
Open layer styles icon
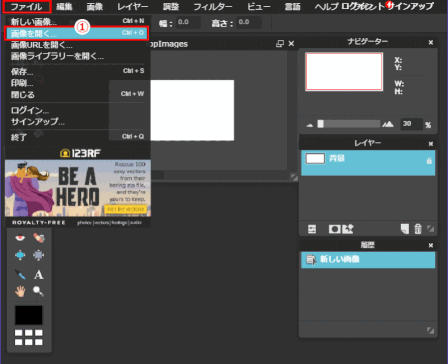click(x=348, y=229)
